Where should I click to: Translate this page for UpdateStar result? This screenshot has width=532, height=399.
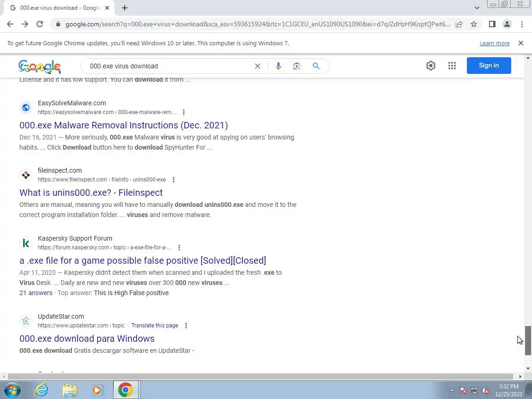point(155,326)
